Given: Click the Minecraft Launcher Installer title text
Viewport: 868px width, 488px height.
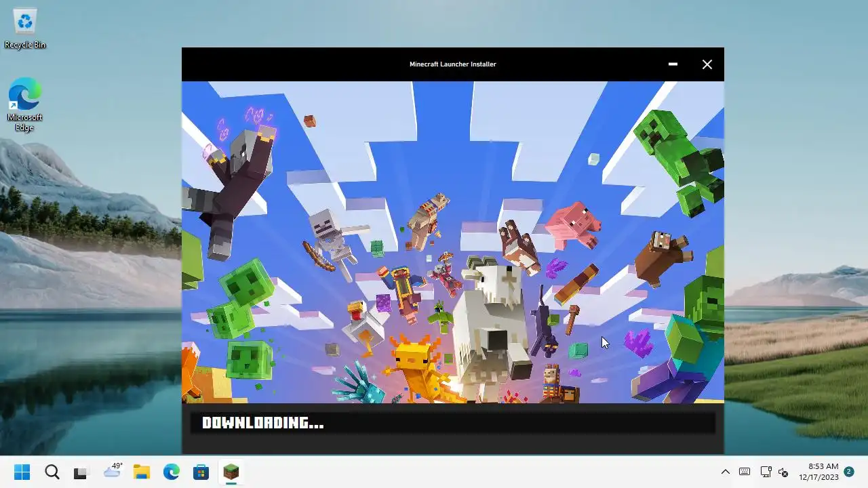Looking at the screenshot, I should [452, 64].
